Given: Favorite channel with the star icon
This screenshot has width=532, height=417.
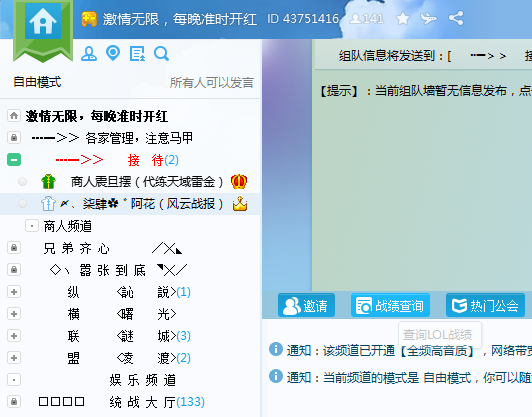Looking at the screenshot, I should coord(403,18).
